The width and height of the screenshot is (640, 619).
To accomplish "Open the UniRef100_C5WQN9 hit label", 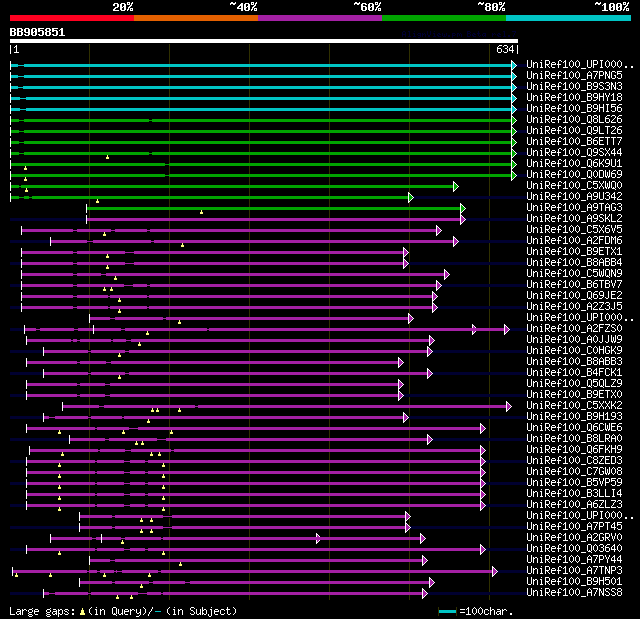I will (574, 274).
